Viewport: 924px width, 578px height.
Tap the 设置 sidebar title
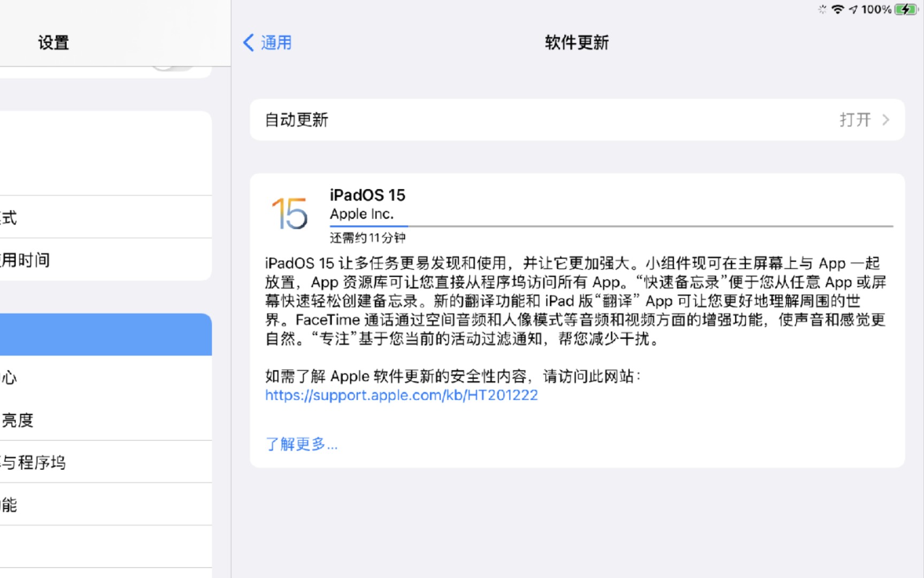[53, 42]
